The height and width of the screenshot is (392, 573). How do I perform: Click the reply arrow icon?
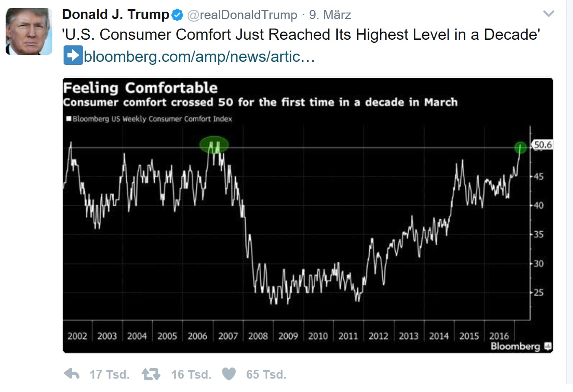72,374
